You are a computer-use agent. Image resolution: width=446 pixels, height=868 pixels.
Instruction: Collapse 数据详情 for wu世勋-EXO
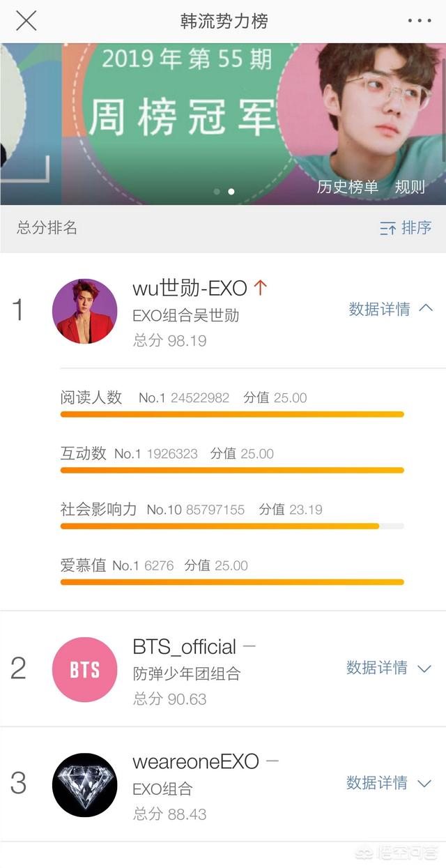(x=391, y=309)
